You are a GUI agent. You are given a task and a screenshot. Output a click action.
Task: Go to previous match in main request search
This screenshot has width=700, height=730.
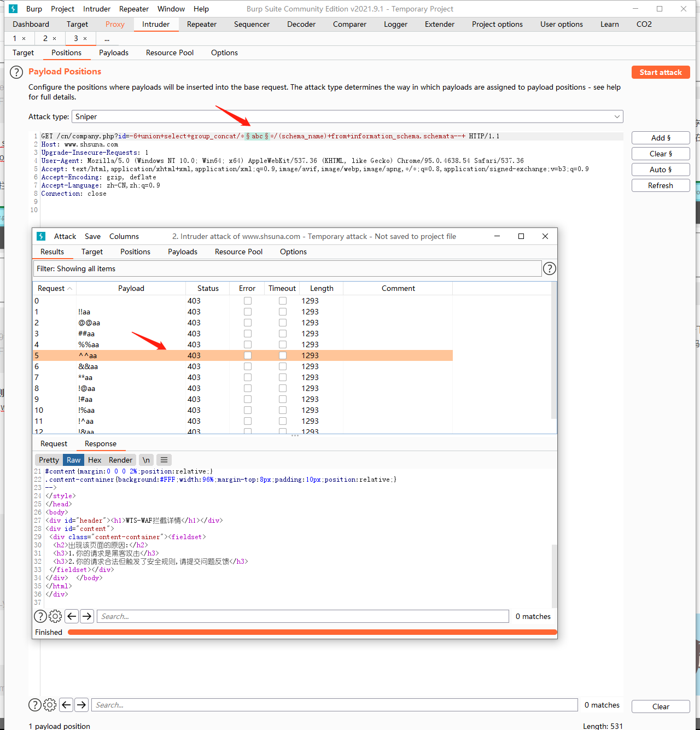tap(66, 705)
